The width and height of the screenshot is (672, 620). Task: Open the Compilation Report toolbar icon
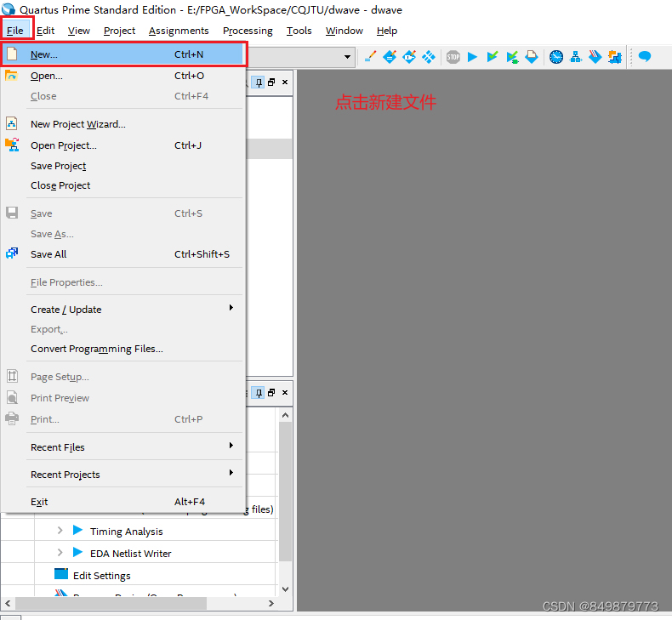pyautogui.click(x=532, y=57)
